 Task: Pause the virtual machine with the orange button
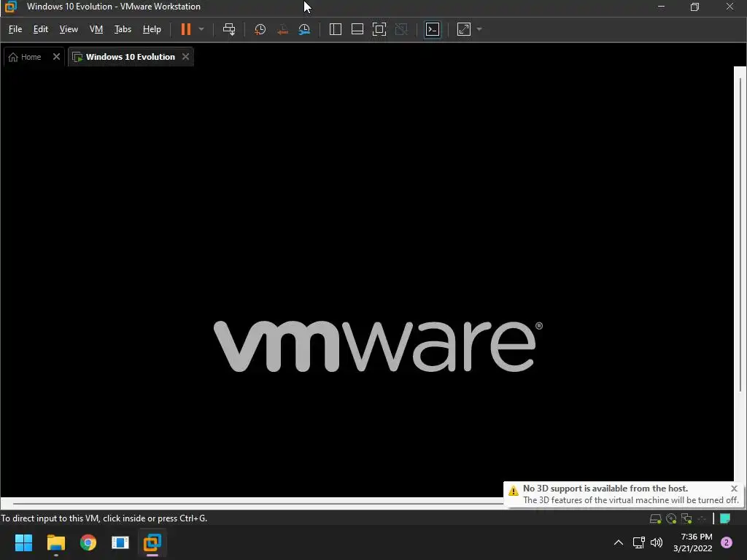coord(186,29)
